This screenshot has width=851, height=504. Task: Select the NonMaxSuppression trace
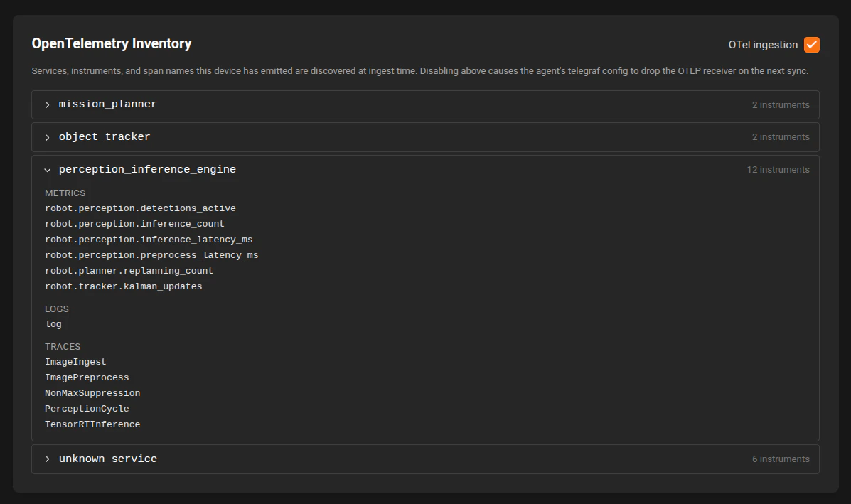pyautogui.click(x=92, y=393)
